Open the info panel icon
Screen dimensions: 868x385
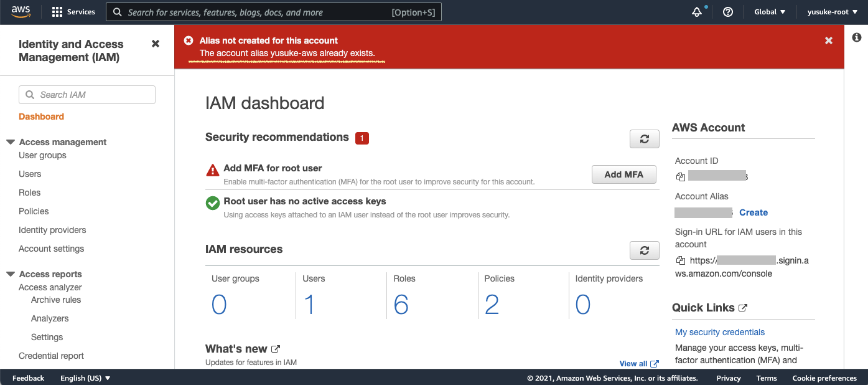[x=856, y=37]
